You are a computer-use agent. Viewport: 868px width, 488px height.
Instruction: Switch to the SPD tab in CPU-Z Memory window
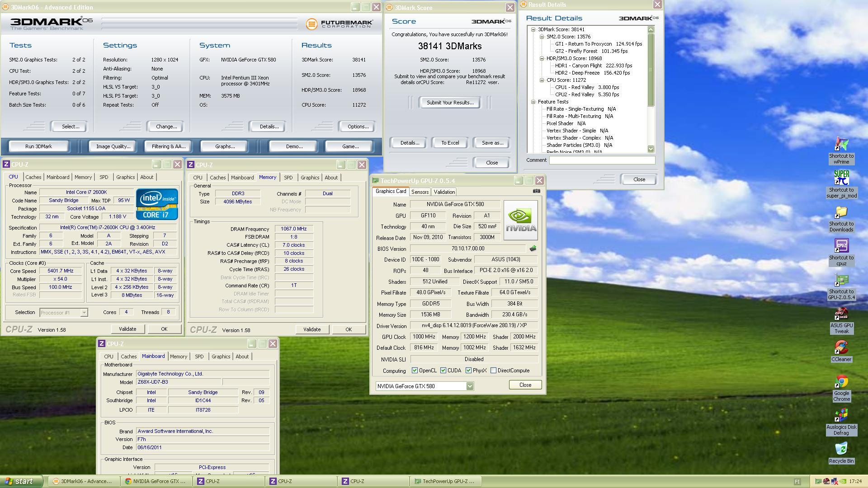(288, 178)
